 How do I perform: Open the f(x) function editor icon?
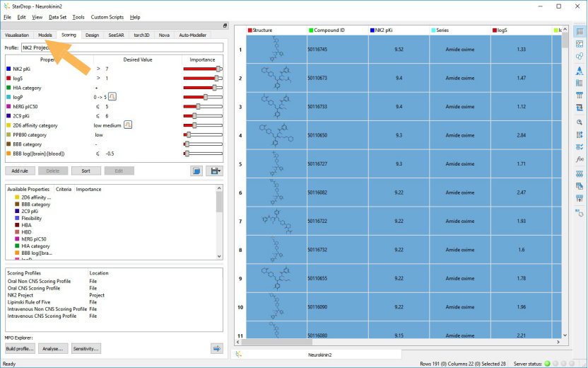(580, 159)
